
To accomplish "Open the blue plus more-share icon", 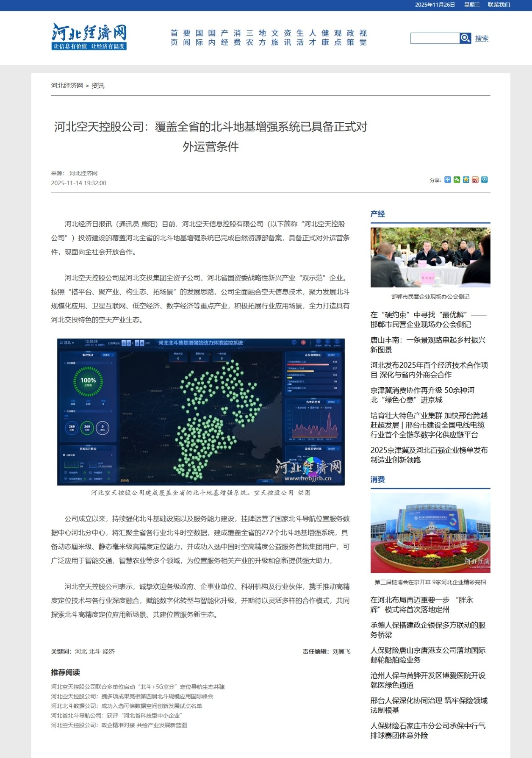I will coord(447,180).
